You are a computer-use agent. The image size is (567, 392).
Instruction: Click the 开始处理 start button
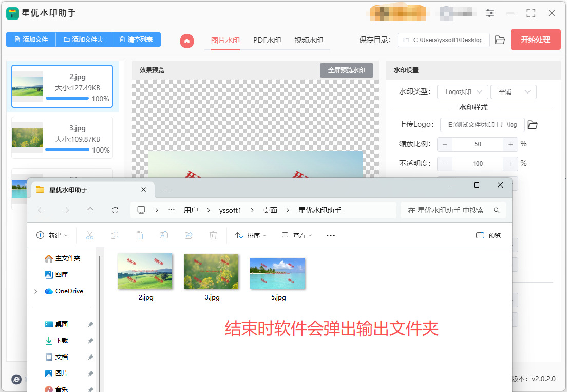tap(535, 40)
